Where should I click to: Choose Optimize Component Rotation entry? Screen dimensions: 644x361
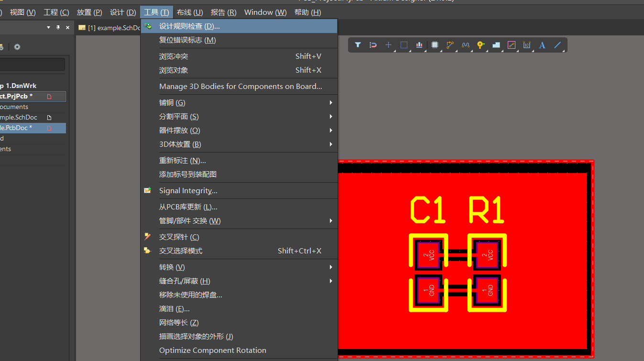point(239,350)
